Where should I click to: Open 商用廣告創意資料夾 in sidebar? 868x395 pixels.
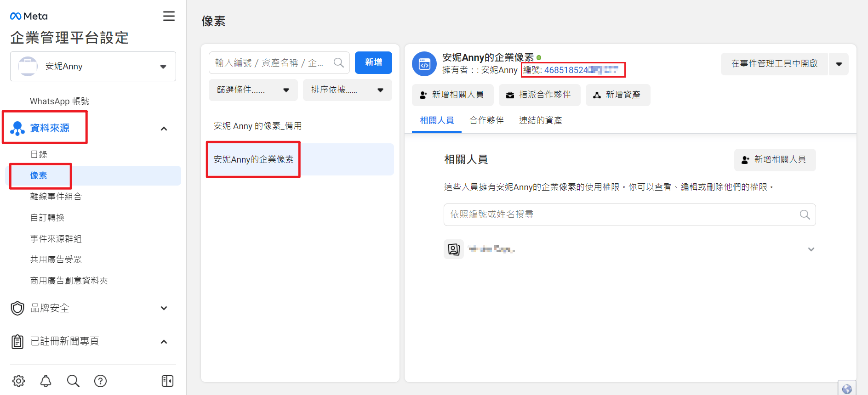[x=69, y=281]
